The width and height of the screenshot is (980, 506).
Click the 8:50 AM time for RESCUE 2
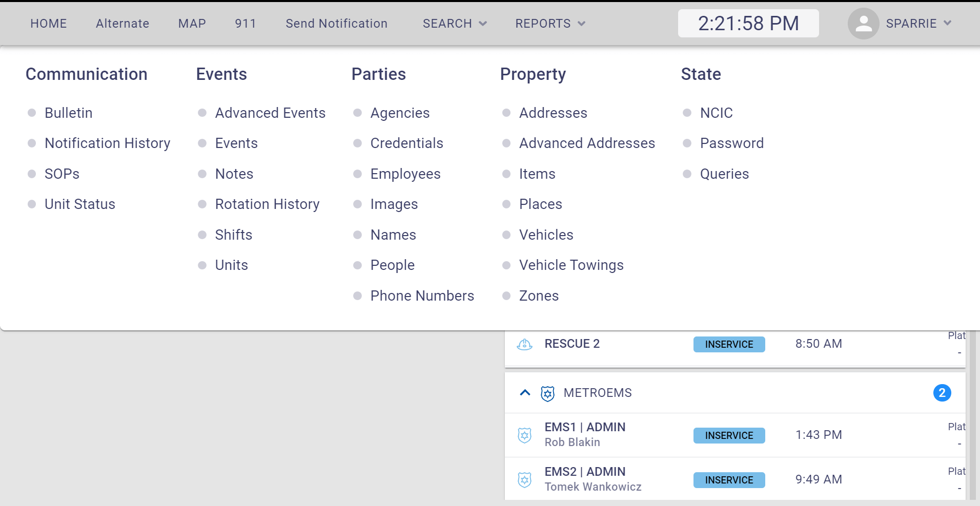(x=819, y=344)
